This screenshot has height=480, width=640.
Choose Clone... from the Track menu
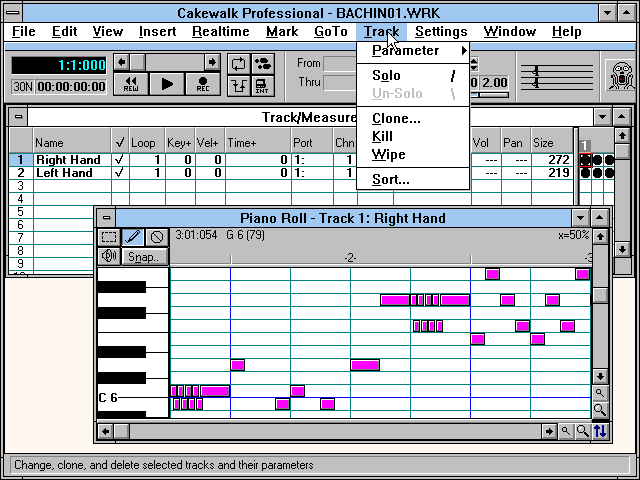tap(413, 118)
